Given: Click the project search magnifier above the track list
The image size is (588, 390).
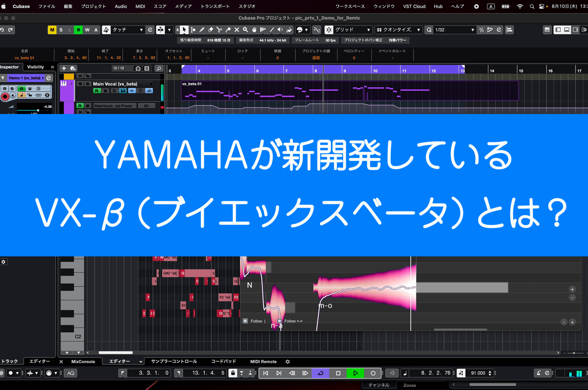Looking at the screenshot, I should tap(159, 69).
